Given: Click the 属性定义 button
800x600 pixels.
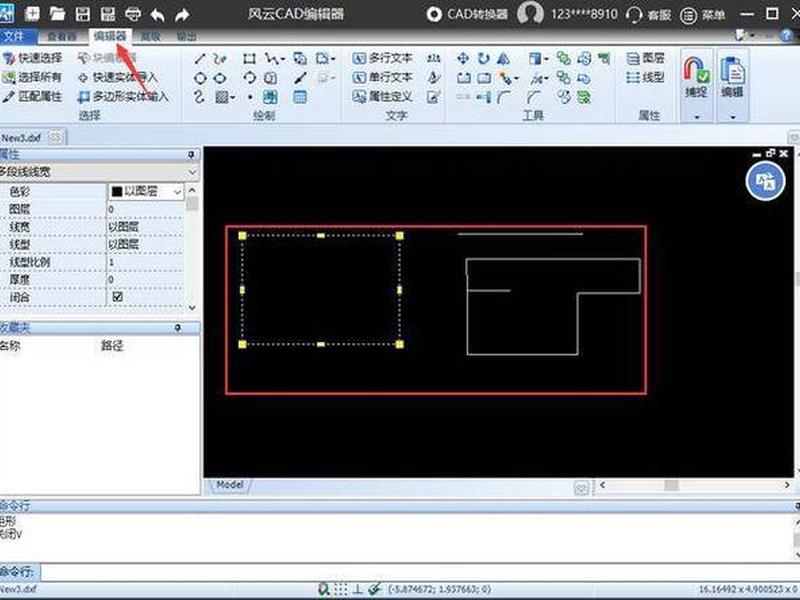Looking at the screenshot, I should click(x=383, y=96).
